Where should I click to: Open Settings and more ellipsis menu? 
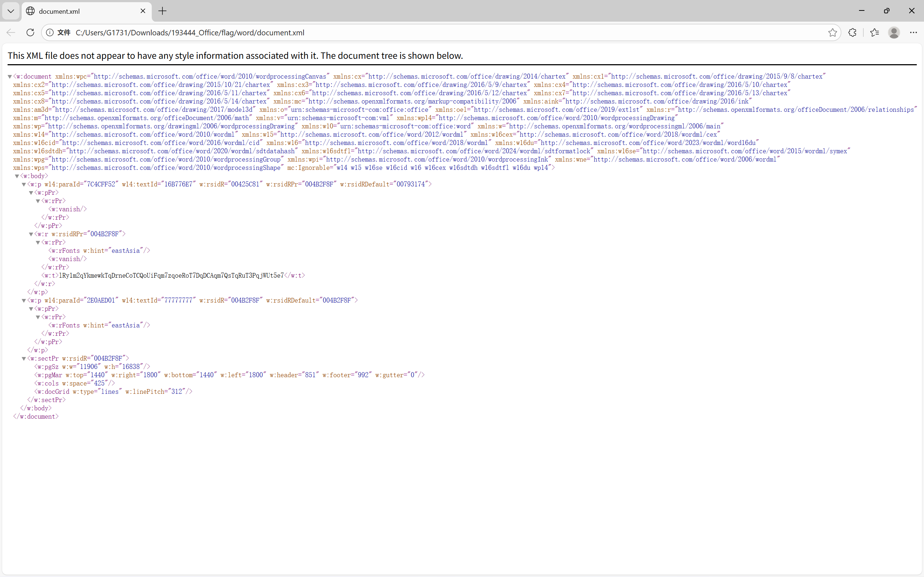pos(913,32)
